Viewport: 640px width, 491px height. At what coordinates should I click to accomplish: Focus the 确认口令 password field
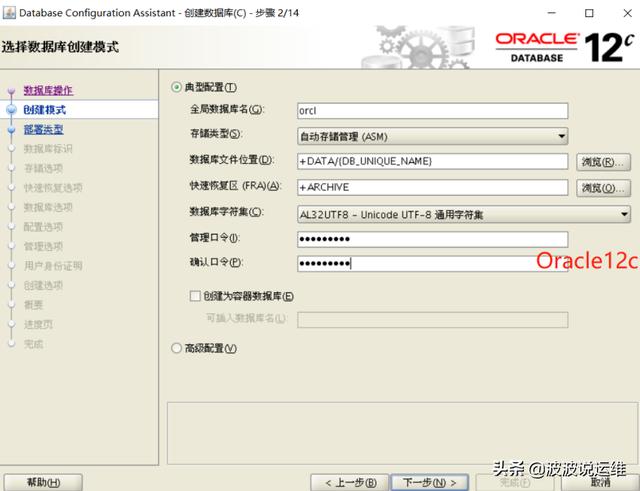click(x=433, y=264)
